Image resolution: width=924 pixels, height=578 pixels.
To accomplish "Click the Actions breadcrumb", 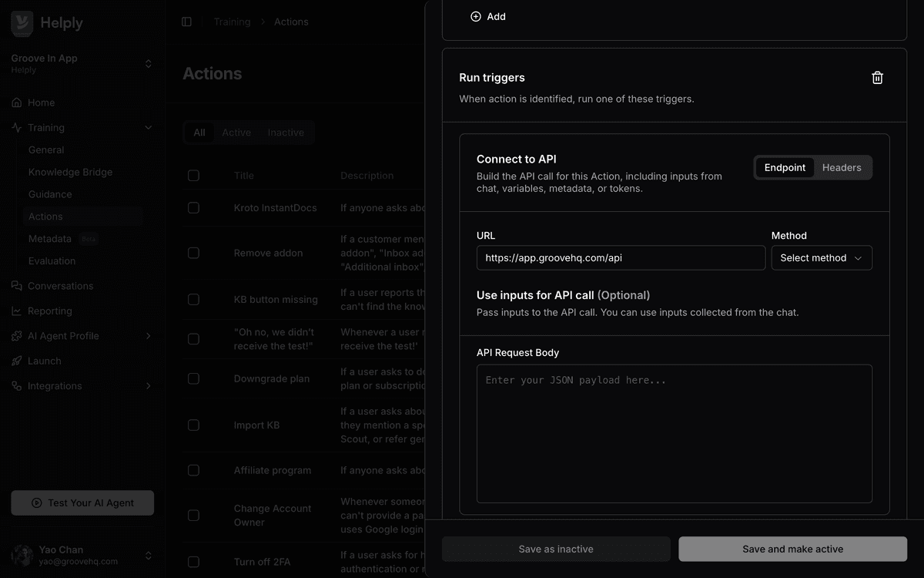I will tap(291, 22).
